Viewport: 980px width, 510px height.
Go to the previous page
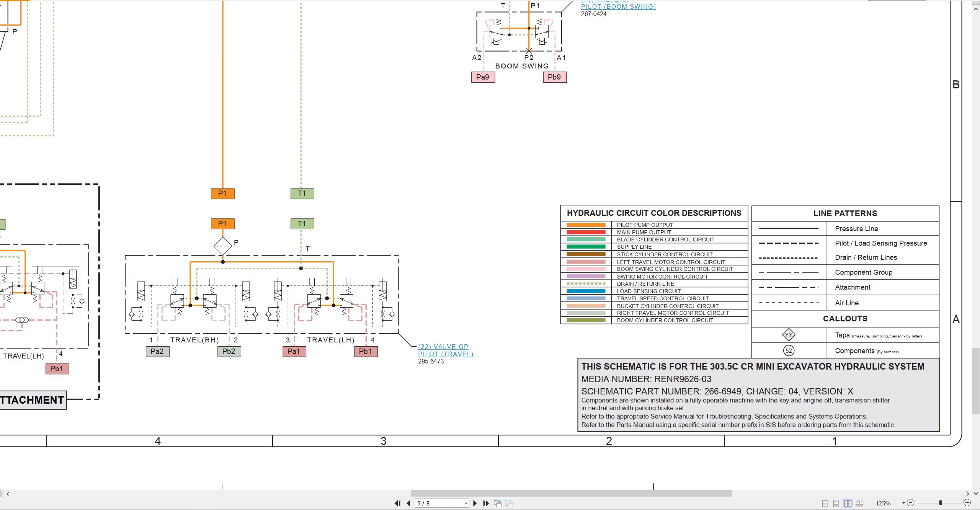(x=408, y=503)
